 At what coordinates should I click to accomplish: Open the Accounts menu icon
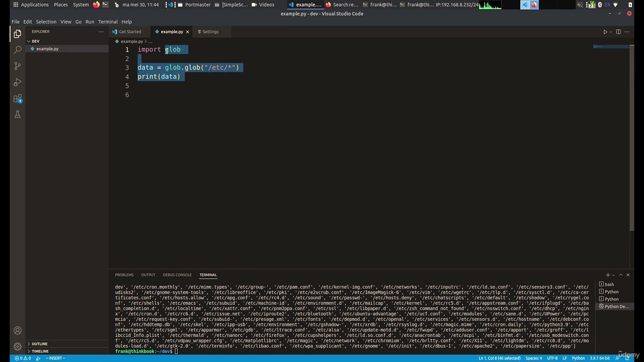(x=18, y=330)
